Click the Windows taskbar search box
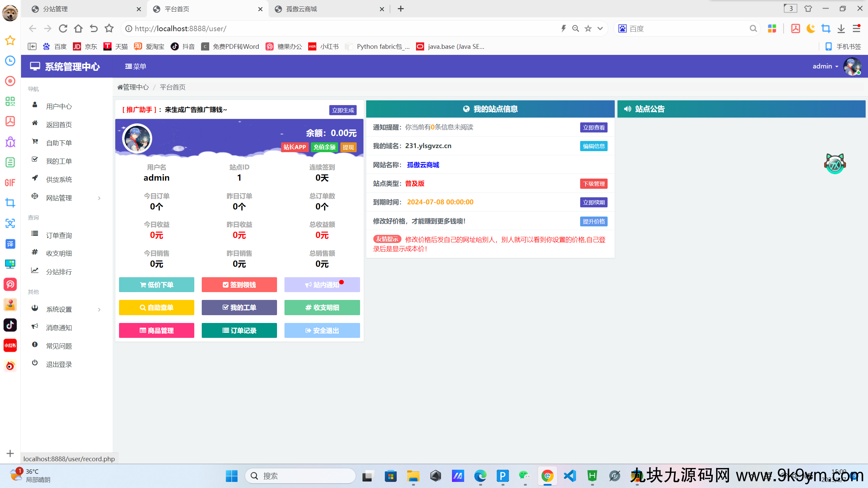868x488 pixels. tap(300, 476)
